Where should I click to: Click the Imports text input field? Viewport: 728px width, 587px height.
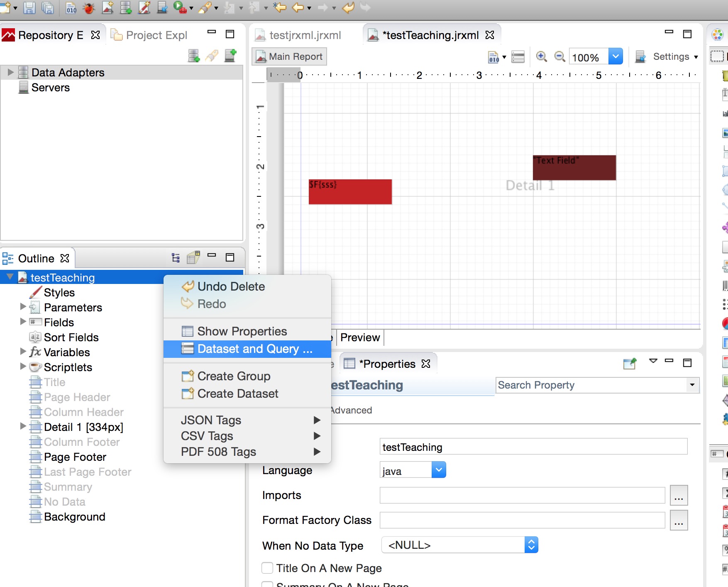(523, 495)
